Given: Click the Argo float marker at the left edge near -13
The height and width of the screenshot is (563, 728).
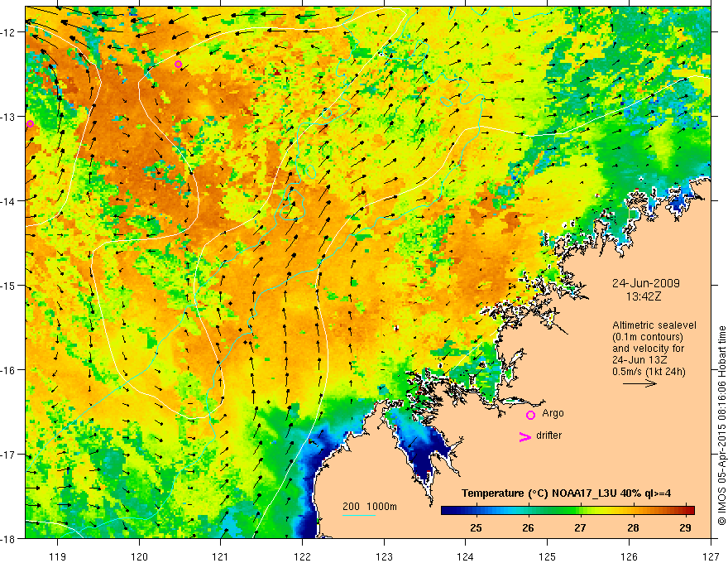Looking at the screenshot, I should pyautogui.click(x=30, y=123).
